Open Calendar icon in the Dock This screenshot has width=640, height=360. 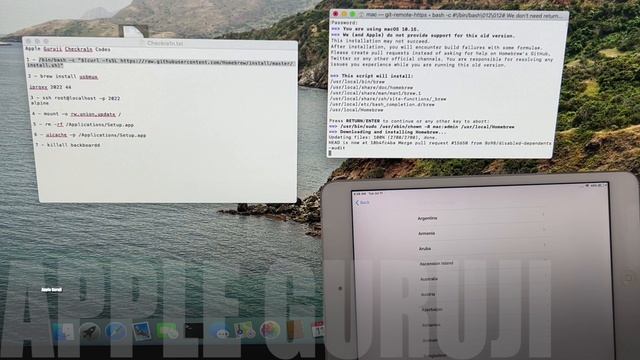coord(318,330)
